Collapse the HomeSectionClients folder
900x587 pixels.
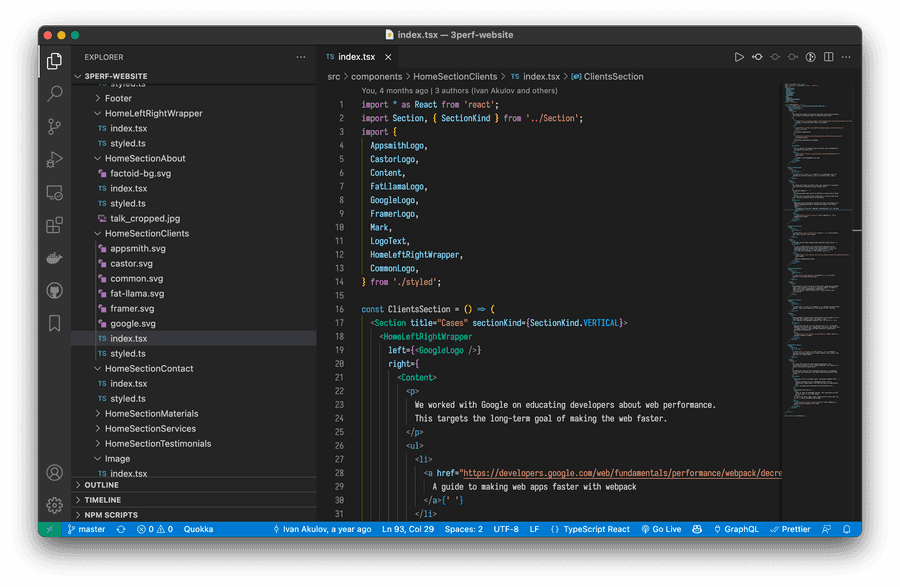pos(146,233)
